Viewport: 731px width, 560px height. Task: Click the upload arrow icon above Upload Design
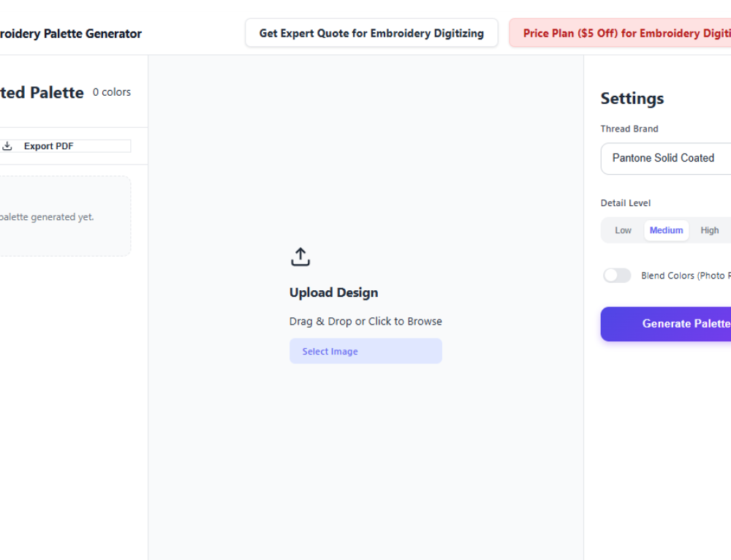coord(300,257)
